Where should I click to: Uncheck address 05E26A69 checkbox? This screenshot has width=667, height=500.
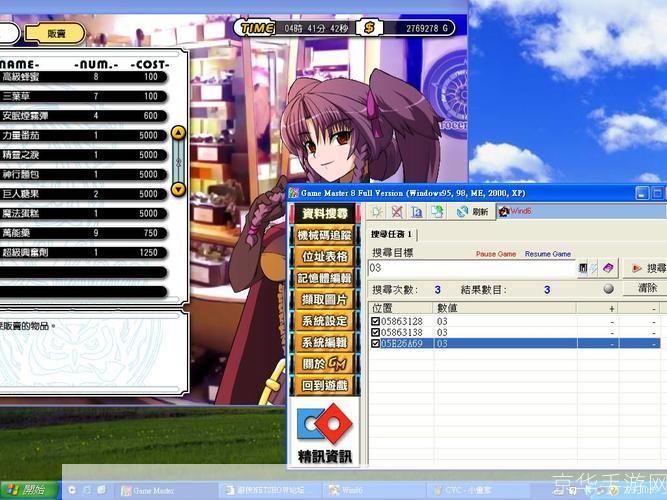(x=375, y=343)
